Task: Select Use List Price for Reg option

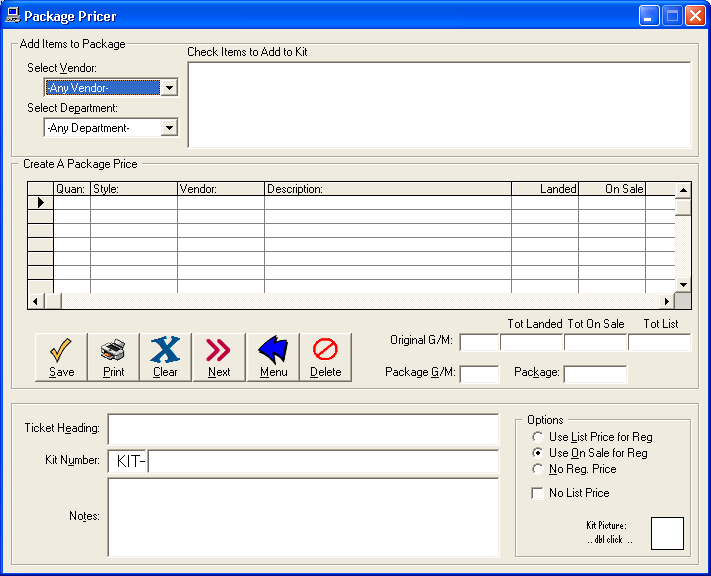Action: (x=537, y=437)
